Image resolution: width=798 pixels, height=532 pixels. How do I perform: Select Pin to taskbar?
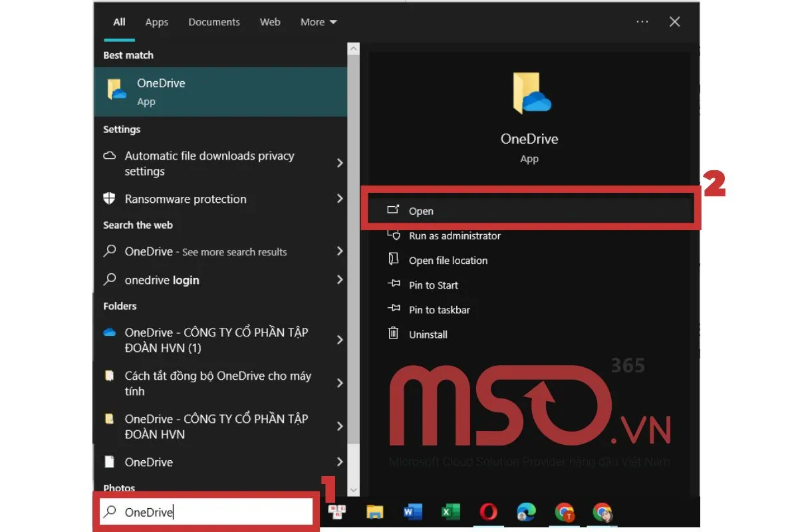pyautogui.click(x=439, y=310)
